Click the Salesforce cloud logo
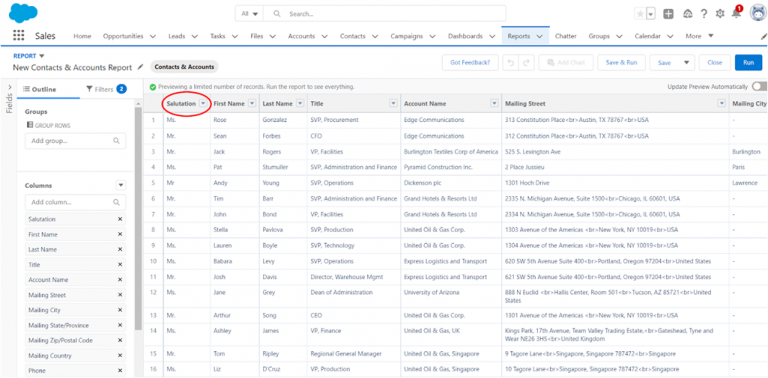Image resolution: width=768 pixels, height=378 pixels. pos(23,12)
